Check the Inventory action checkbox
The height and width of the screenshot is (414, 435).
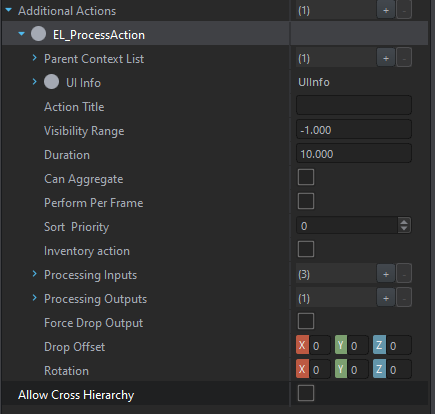pyautogui.click(x=306, y=249)
